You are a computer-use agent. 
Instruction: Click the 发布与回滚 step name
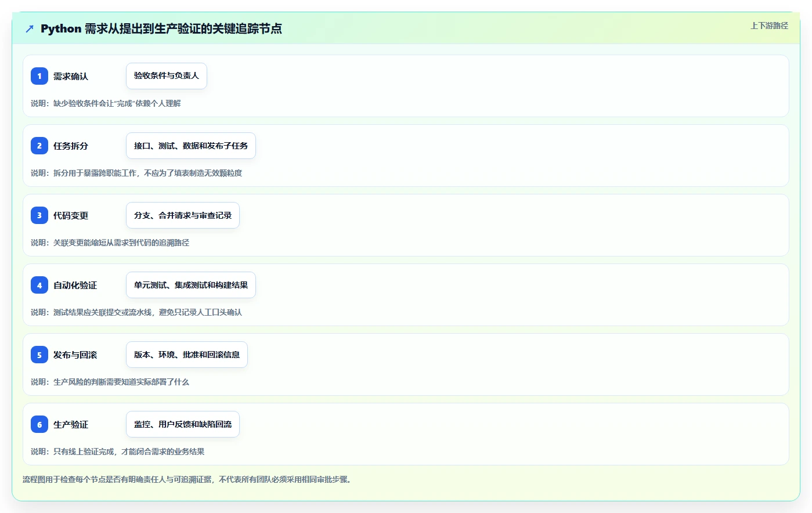tap(75, 355)
